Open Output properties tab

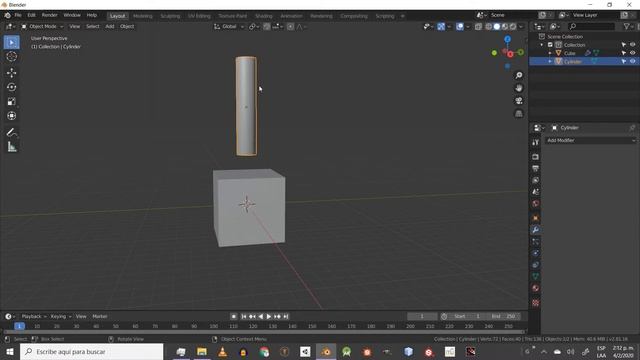[x=536, y=169]
